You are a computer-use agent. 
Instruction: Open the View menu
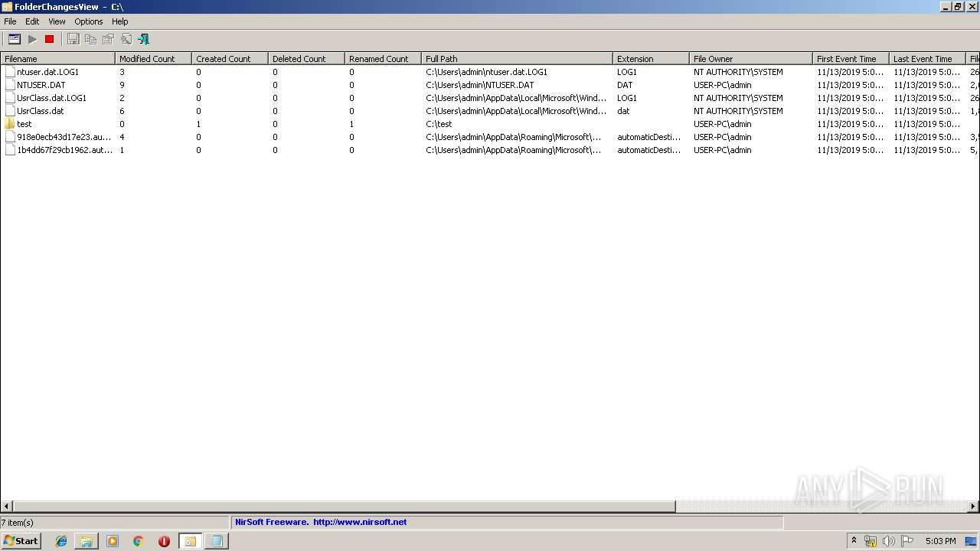57,21
